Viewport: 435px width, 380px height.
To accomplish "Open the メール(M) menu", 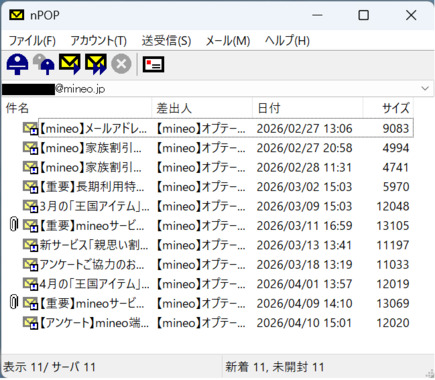I will click(x=228, y=41).
